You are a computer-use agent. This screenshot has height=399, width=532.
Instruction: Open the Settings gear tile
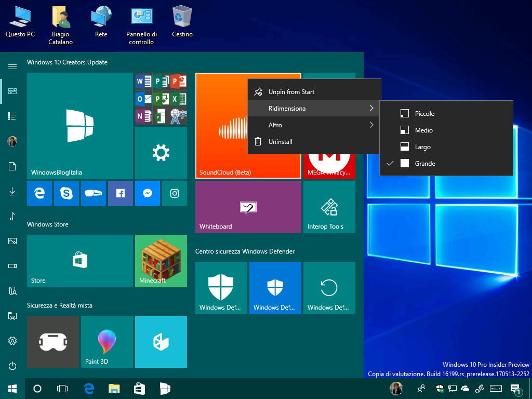point(161,153)
